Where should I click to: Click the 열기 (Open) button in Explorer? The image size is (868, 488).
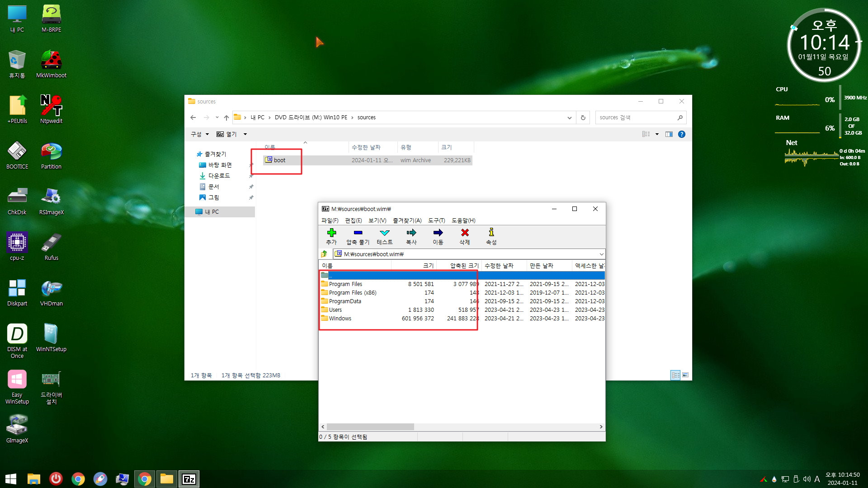coord(226,134)
